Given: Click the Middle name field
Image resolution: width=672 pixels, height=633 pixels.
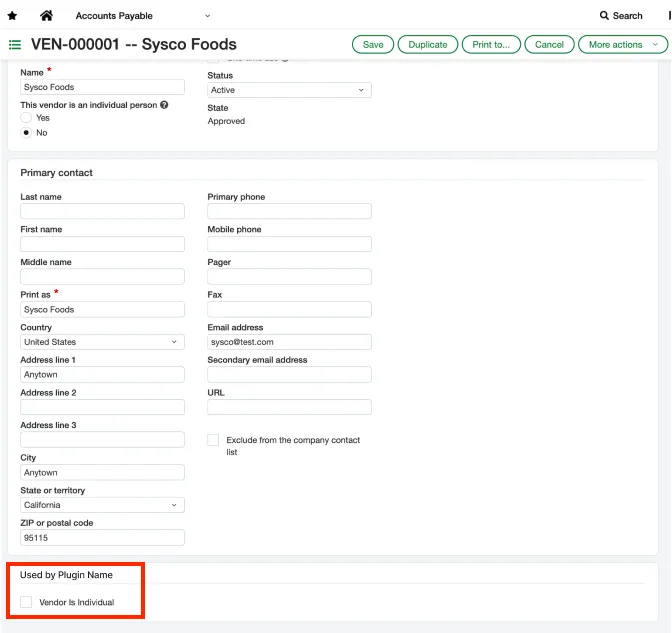Looking at the screenshot, I should point(102,276).
